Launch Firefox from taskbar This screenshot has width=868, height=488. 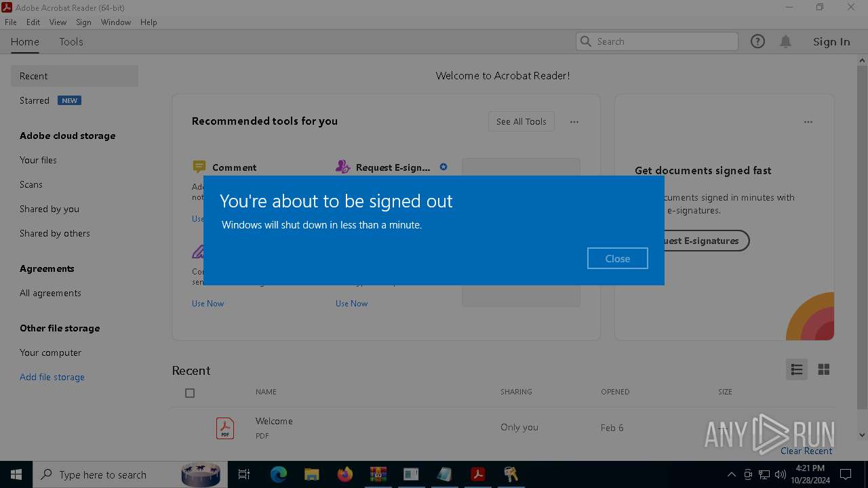(x=345, y=474)
